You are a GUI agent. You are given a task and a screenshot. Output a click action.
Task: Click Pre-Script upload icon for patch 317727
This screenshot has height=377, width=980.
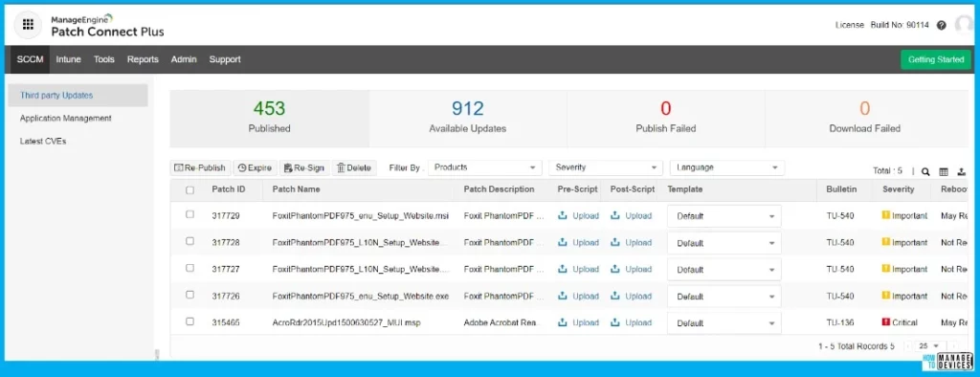pyautogui.click(x=562, y=269)
